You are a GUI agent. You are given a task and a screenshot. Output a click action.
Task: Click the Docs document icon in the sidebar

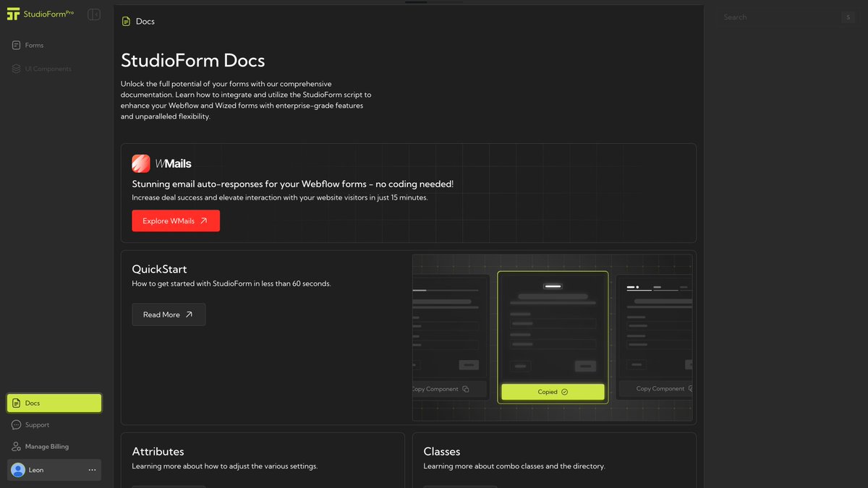pyautogui.click(x=17, y=403)
